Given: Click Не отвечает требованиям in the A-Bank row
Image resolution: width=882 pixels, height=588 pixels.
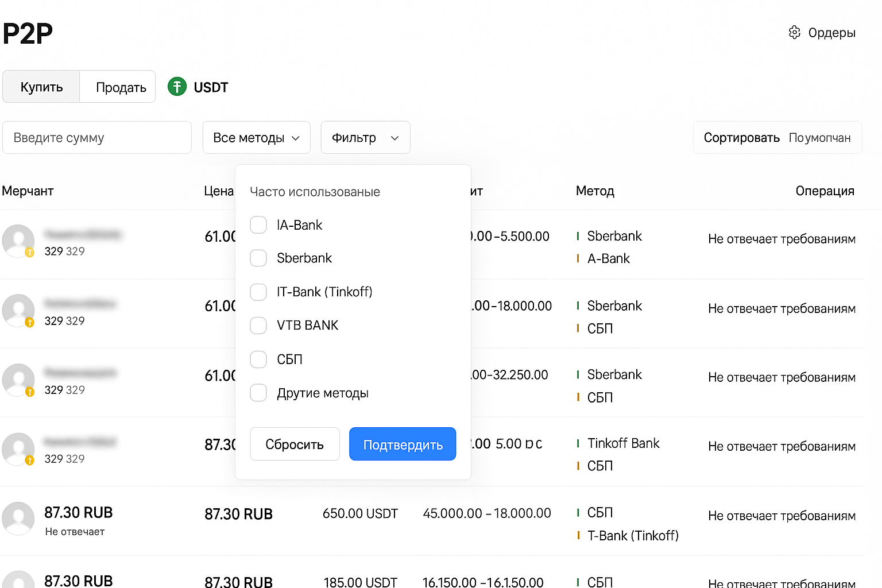Looking at the screenshot, I should (782, 239).
